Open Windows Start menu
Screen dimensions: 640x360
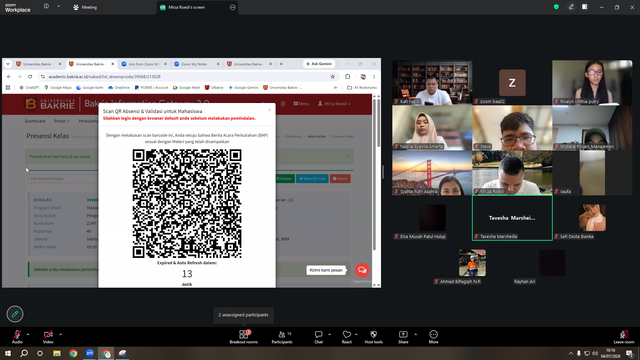8,353
